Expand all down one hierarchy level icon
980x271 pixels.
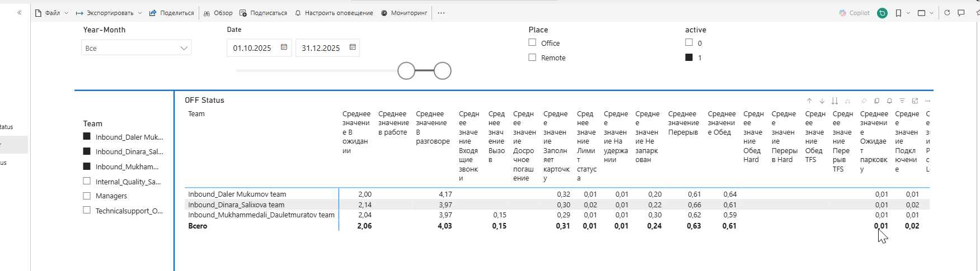click(x=848, y=101)
